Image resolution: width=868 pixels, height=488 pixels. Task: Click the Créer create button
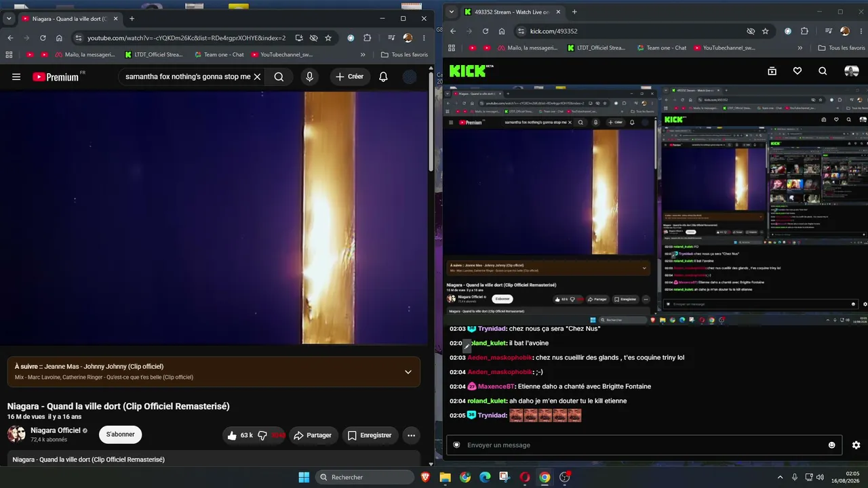tap(350, 77)
